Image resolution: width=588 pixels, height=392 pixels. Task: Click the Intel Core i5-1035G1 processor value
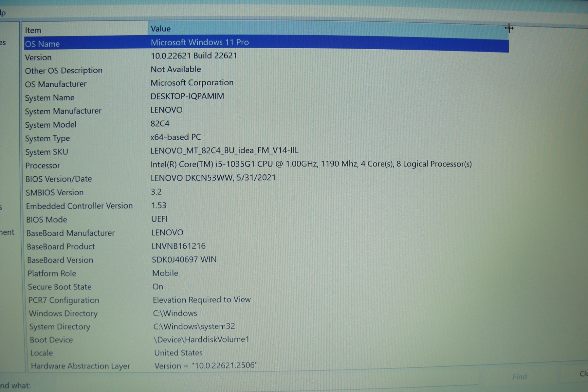pyautogui.click(x=311, y=164)
